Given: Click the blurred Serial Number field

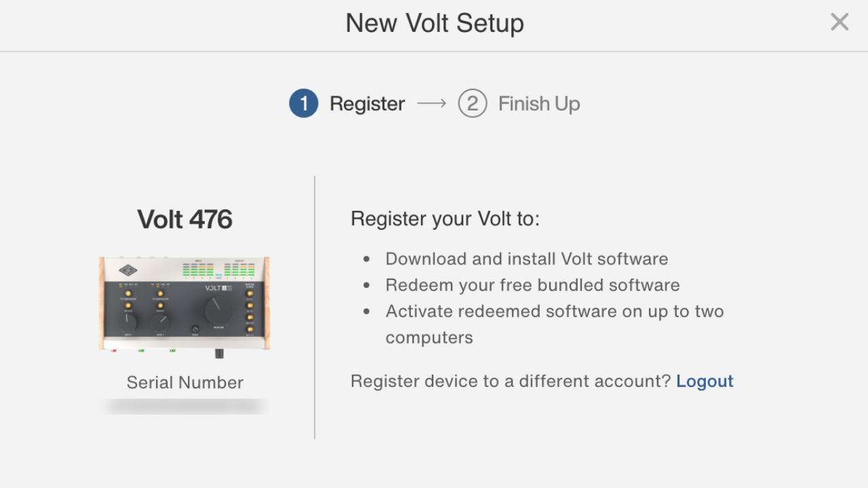Looking at the screenshot, I should pos(184,405).
